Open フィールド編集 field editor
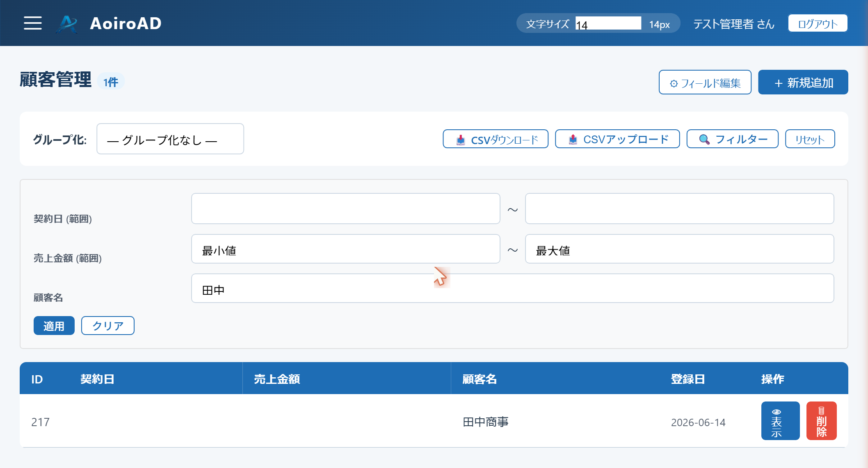The height and width of the screenshot is (468, 868). [x=705, y=82]
